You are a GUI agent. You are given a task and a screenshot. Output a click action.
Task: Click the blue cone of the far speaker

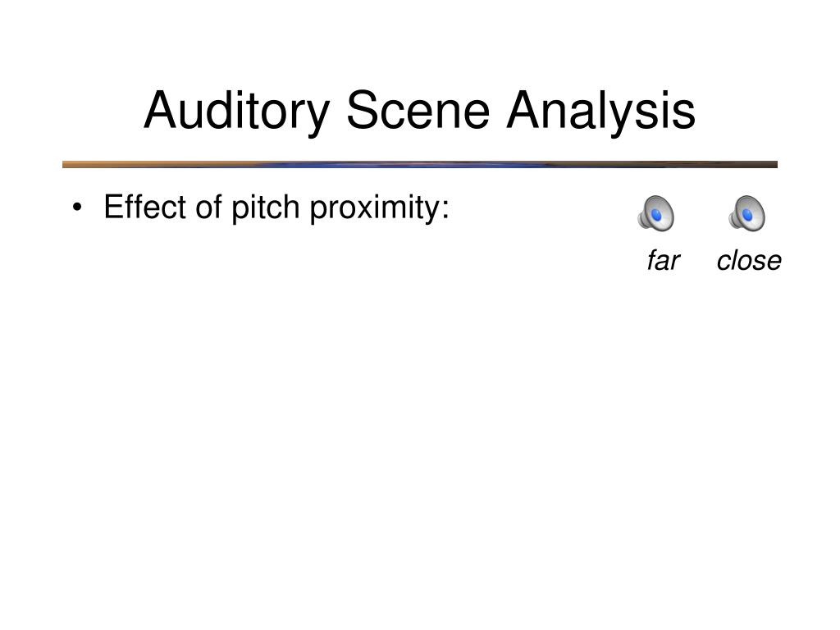(x=657, y=216)
